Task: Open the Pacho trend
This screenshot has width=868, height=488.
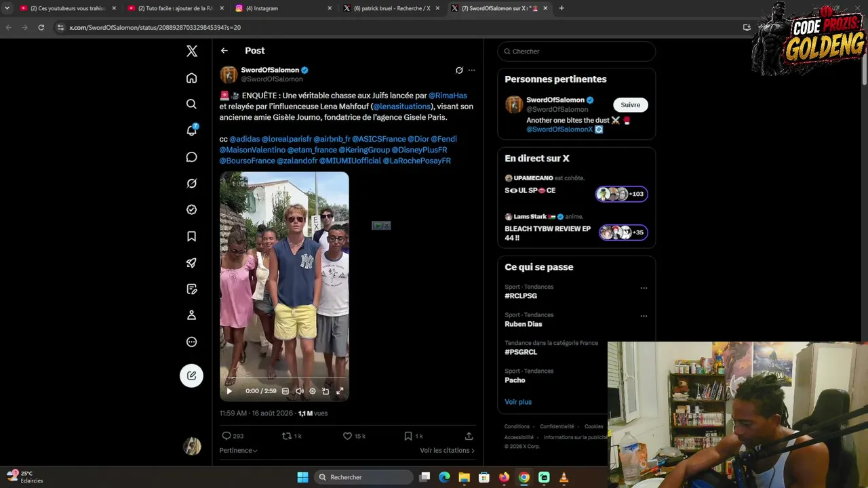Action: (x=515, y=380)
